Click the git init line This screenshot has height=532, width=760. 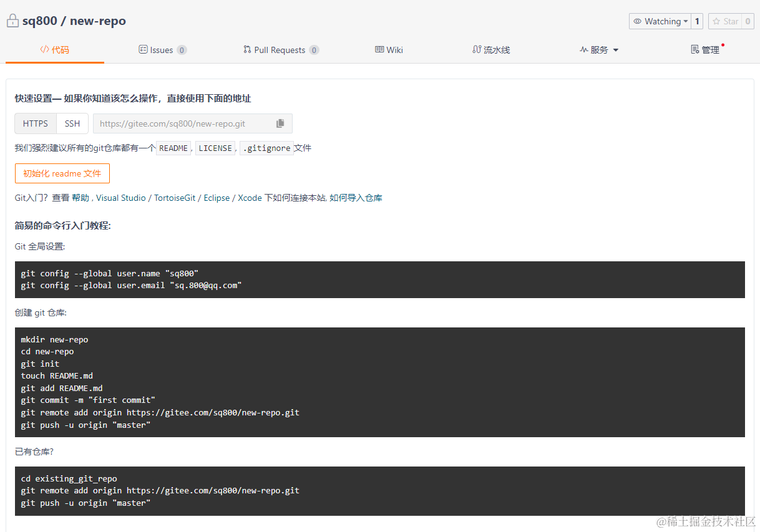(40, 364)
